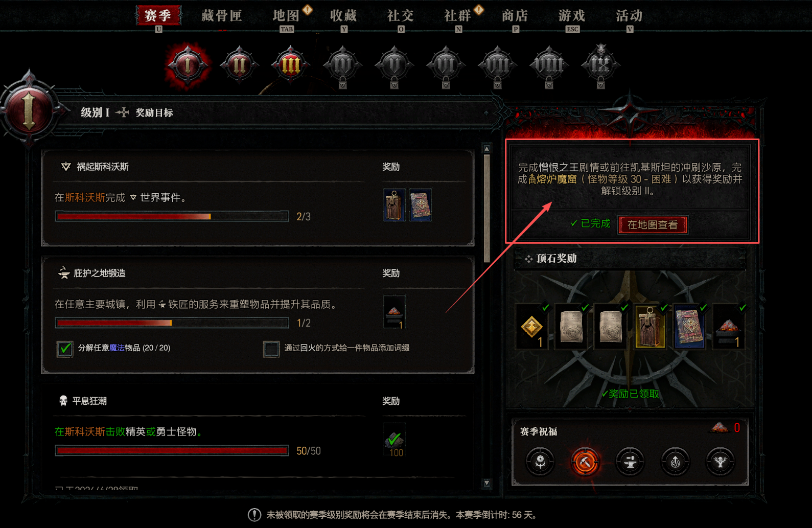Tick the 通过回火的方式 checkbox

point(271,349)
